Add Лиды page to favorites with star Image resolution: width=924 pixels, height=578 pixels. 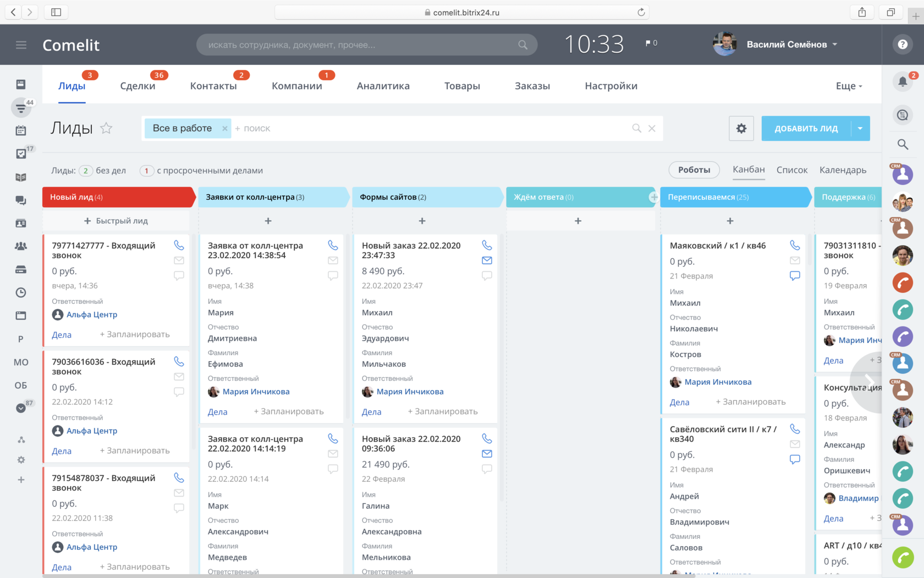106,128
